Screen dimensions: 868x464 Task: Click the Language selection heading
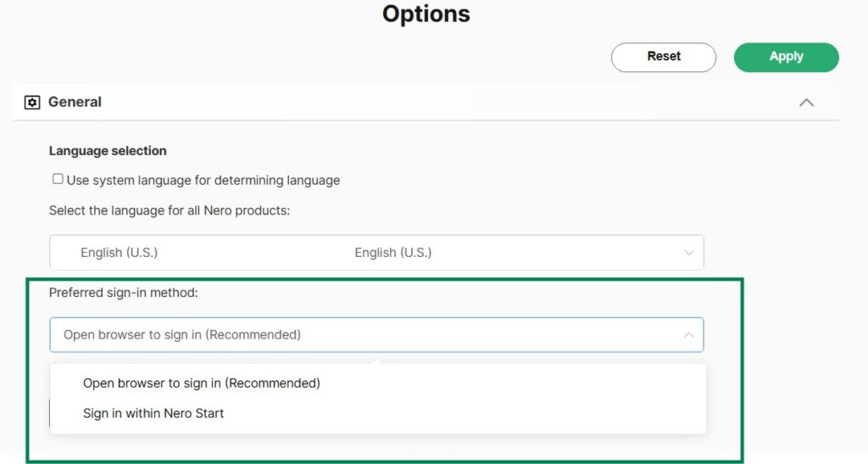[x=108, y=151]
